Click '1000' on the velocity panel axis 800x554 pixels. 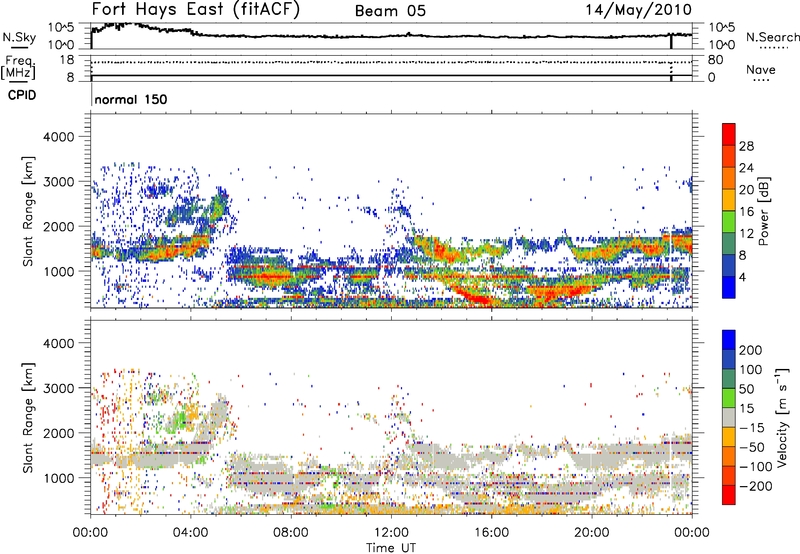[58, 478]
